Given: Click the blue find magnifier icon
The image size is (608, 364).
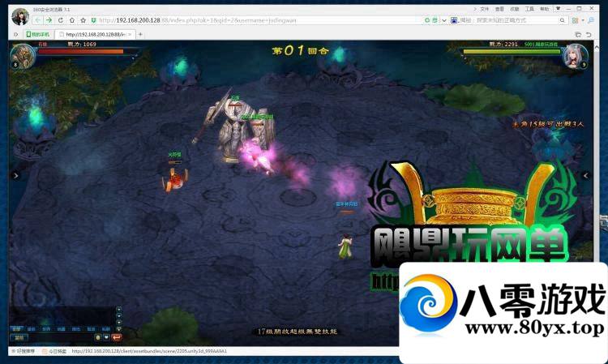Looking at the screenshot, I should [x=591, y=20].
